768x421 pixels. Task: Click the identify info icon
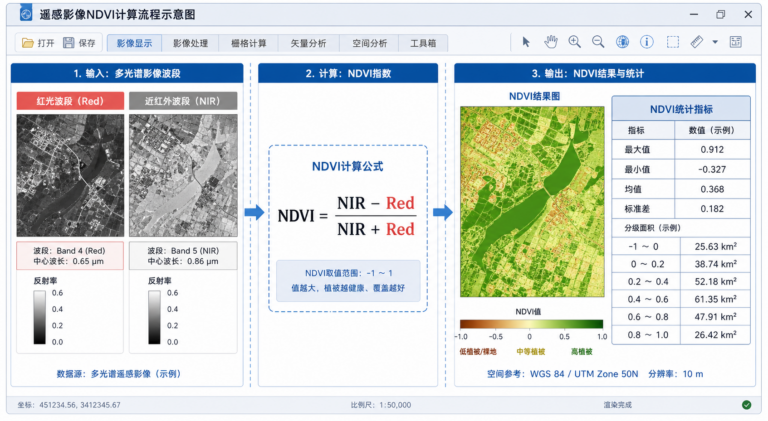point(647,42)
